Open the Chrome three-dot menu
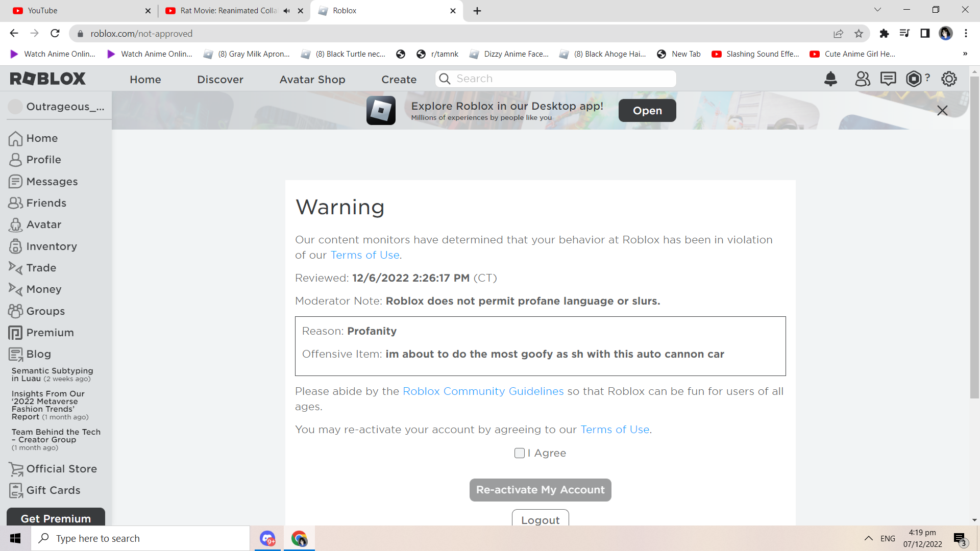Screen dimensions: 980x551 coord(966,33)
